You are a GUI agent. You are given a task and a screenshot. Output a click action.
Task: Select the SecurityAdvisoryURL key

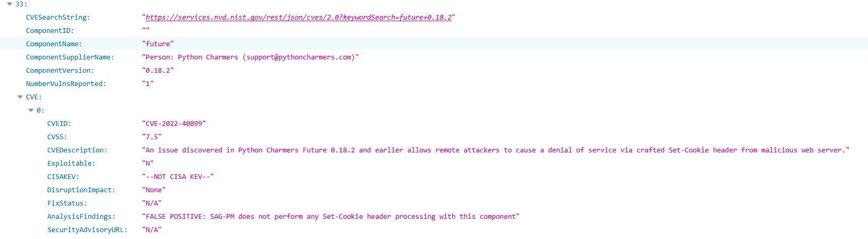point(87,230)
